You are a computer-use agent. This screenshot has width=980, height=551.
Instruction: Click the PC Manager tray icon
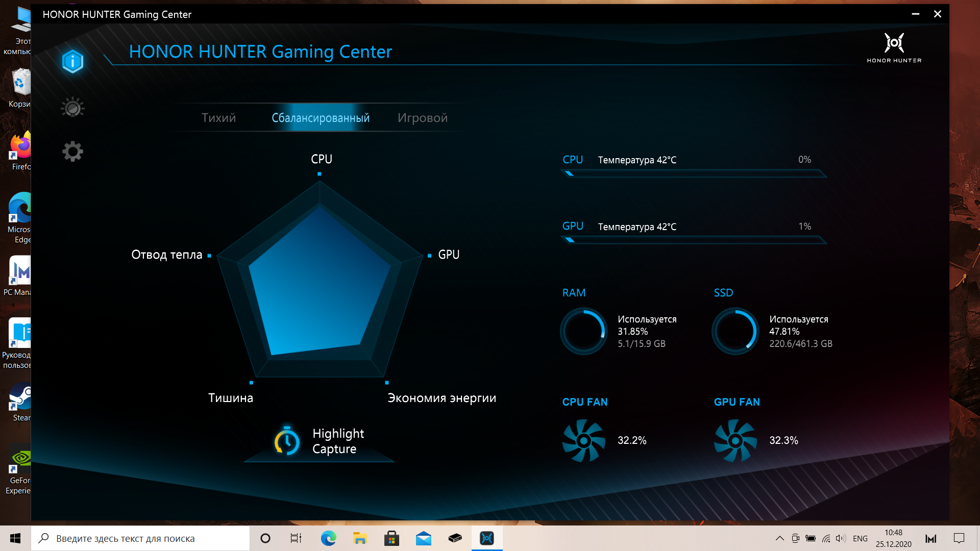click(x=930, y=538)
